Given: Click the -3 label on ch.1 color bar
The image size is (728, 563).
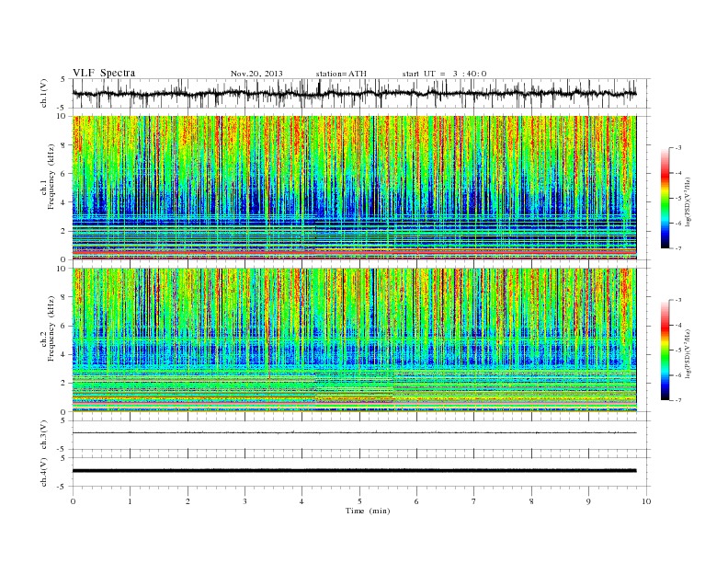Looking at the screenshot, I should [678, 148].
